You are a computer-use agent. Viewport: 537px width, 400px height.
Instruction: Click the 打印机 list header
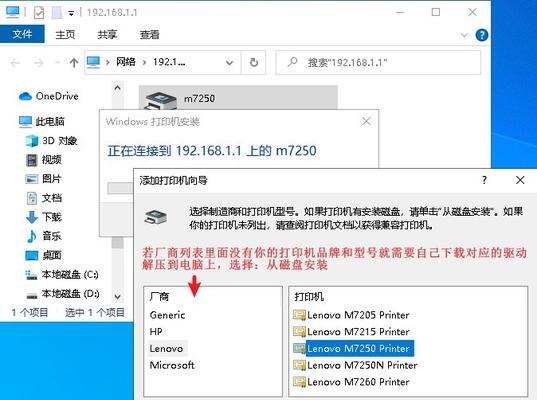coord(309,296)
